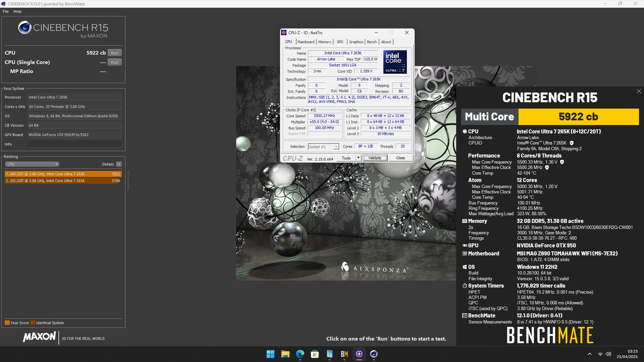Click the MAXON logo at bottom
Viewport: 644px width, 362px height.
[39, 337]
